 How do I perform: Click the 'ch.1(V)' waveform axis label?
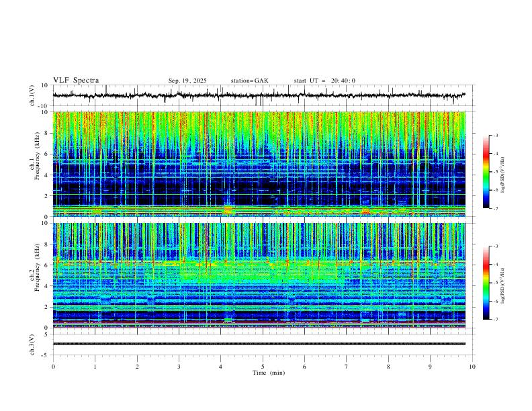(32, 95)
